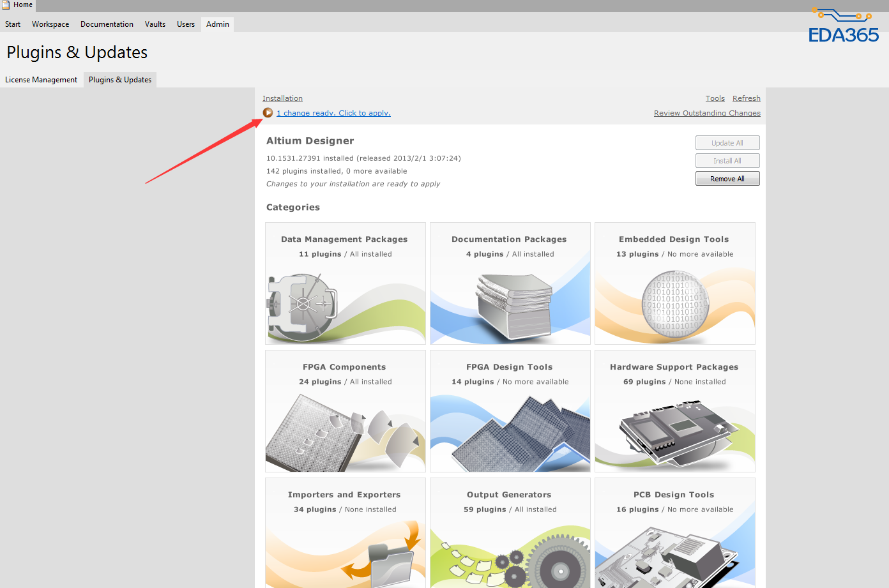The image size is (889, 588).
Task: Click the Plugins & Updates page title
Action: pyautogui.click(x=77, y=52)
